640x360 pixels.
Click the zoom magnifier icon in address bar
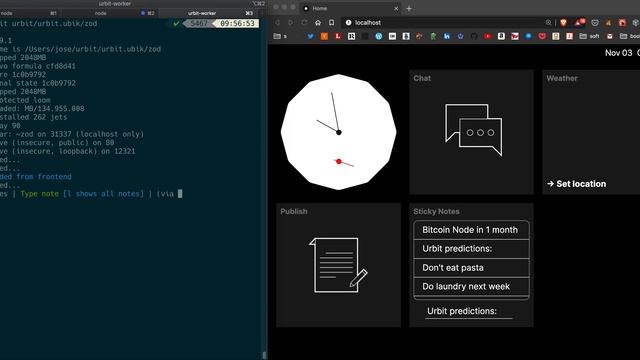pos(548,22)
